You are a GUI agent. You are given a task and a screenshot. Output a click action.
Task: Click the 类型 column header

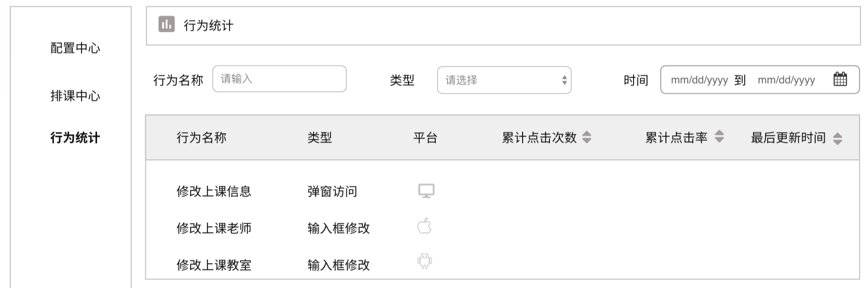pos(320,138)
